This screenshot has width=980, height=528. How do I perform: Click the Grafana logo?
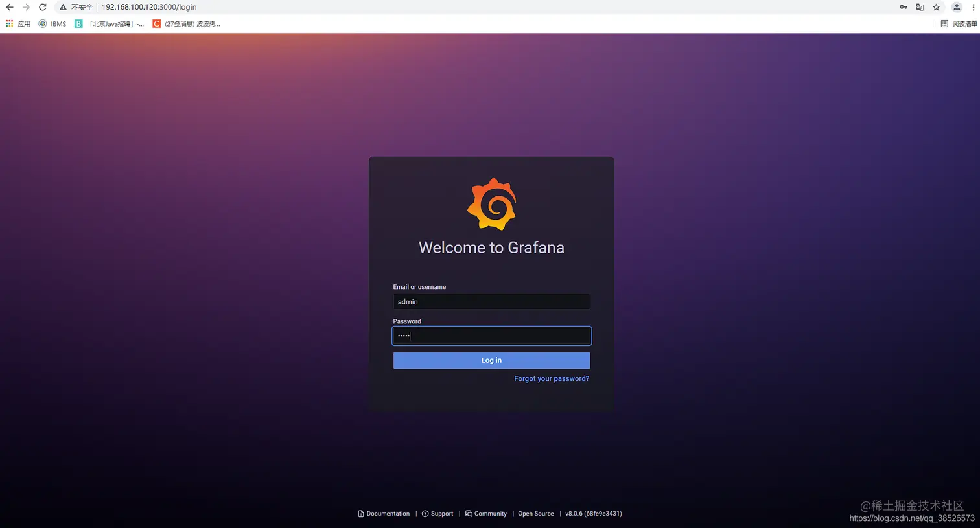tap(492, 204)
